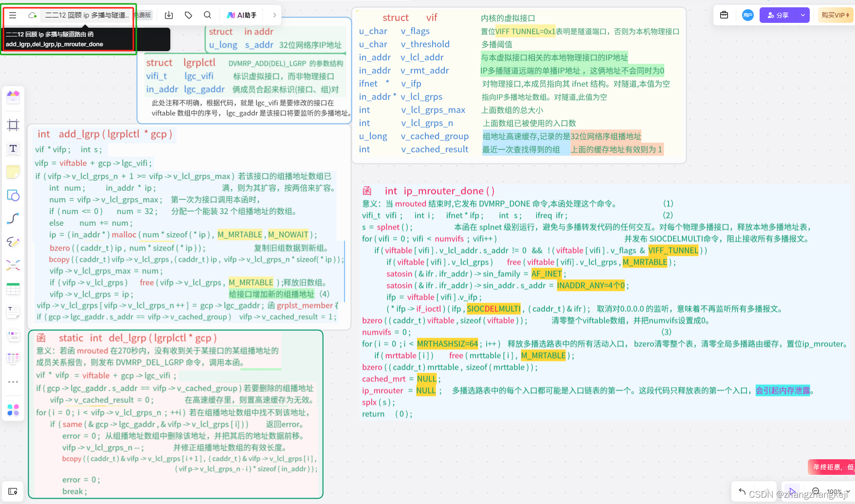
Task: Open the tag label icon
Action: point(188,15)
